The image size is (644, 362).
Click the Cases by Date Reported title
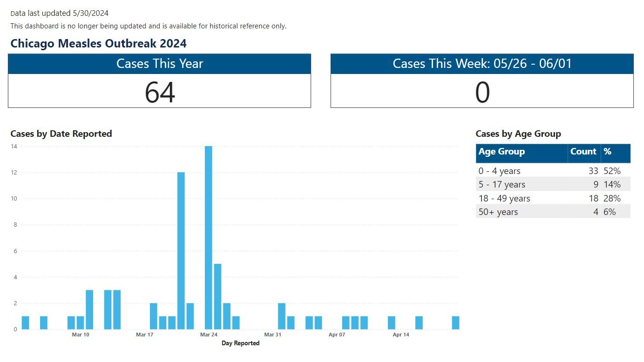tap(61, 134)
